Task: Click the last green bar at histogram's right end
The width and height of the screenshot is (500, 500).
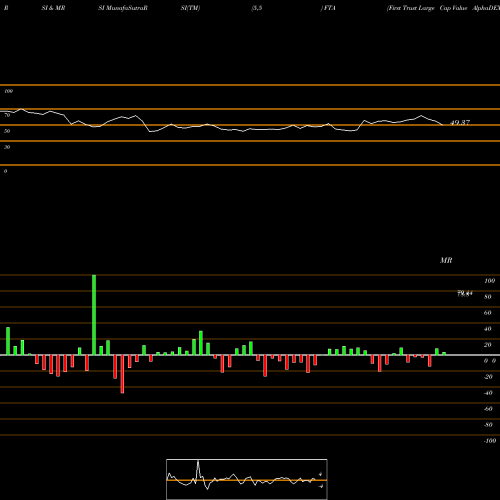Action: click(444, 354)
